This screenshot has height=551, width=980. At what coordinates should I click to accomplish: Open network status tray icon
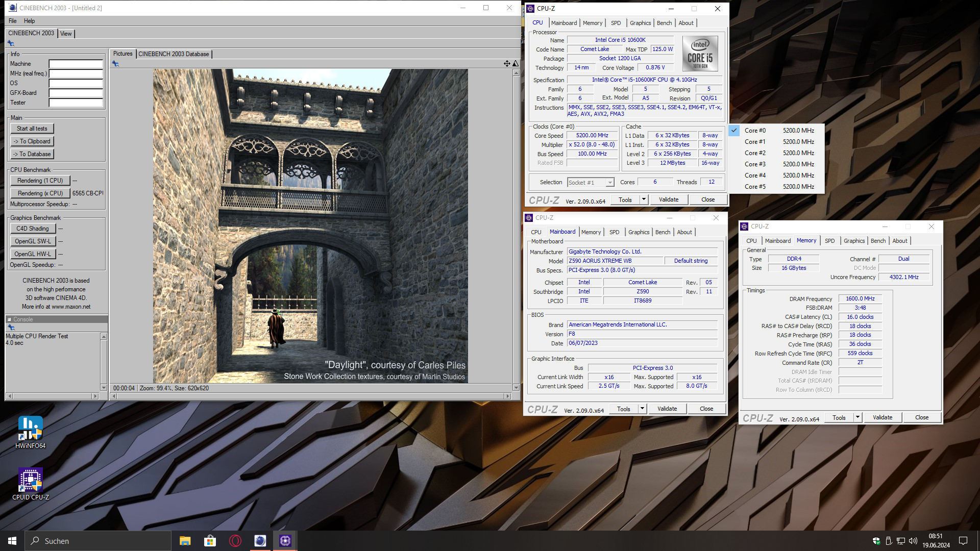901,541
